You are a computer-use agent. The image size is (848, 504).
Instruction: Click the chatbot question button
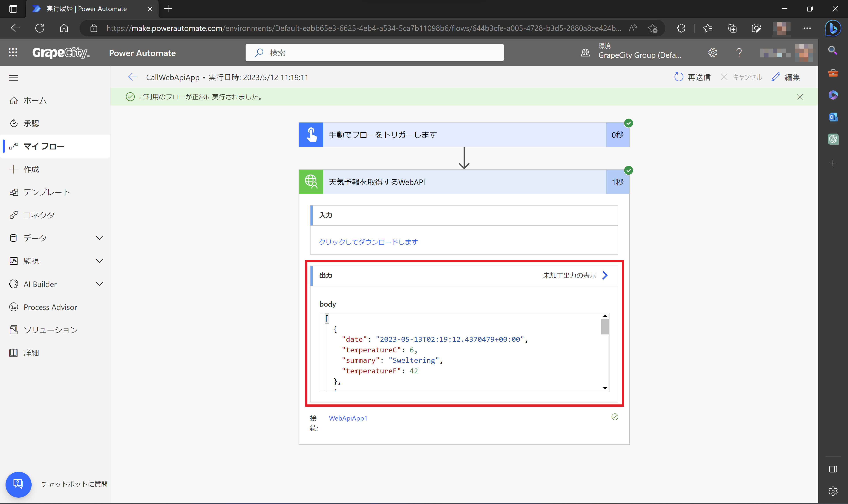point(18,484)
